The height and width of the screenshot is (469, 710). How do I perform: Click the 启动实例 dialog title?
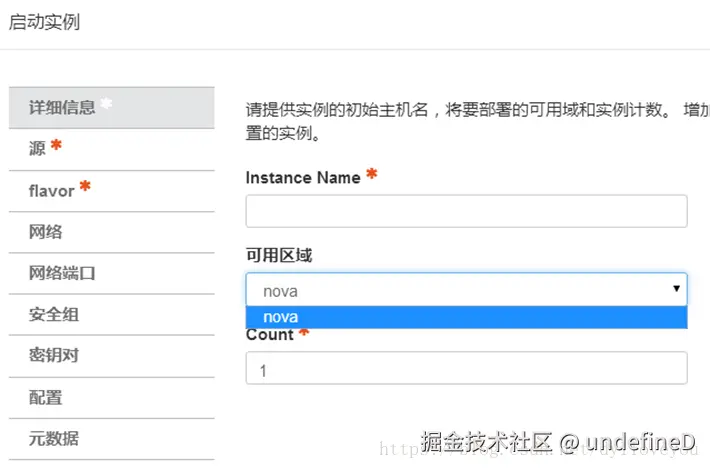click(44, 23)
